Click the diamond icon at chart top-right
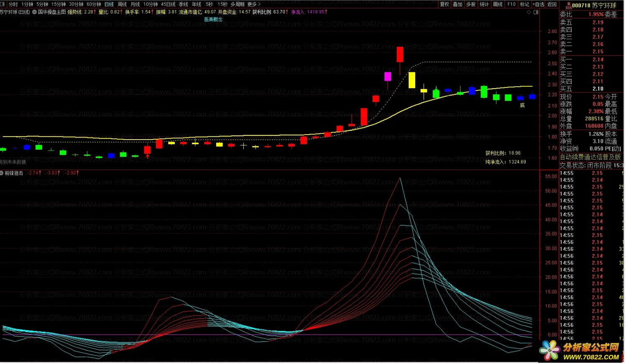The image size is (626, 364). coord(529,12)
